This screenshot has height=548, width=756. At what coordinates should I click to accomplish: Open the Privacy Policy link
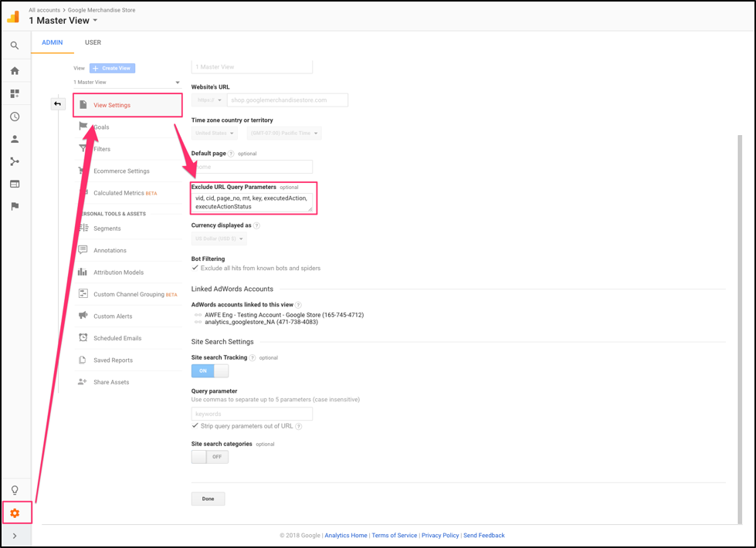coord(440,536)
